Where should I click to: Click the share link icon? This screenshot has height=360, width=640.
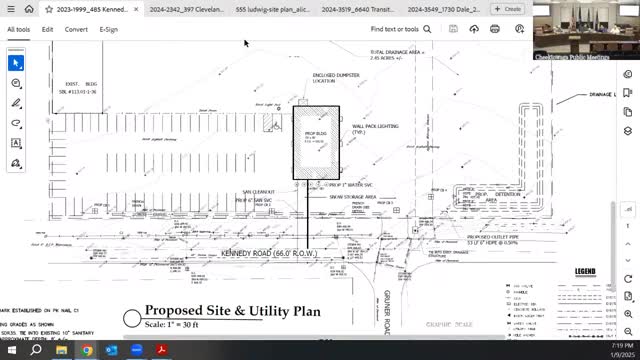[519, 29]
